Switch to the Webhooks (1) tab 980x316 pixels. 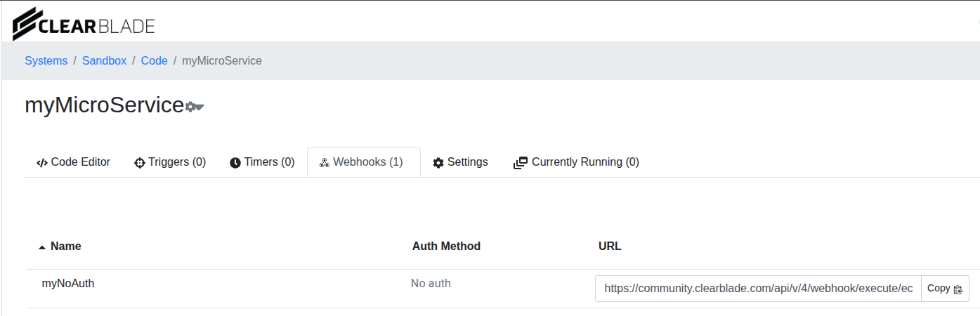click(x=362, y=162)
